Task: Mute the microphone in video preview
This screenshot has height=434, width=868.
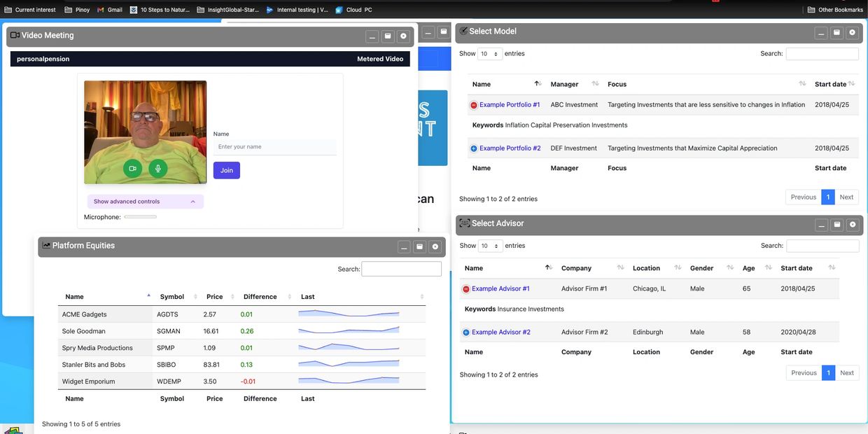Action: [158, 169]
